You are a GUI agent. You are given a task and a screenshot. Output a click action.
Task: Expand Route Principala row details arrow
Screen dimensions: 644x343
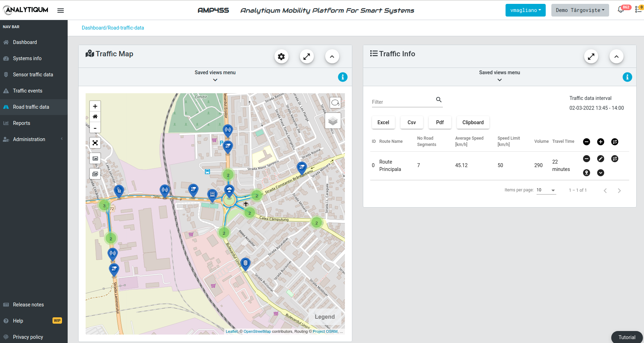click(x=600, y=173)
